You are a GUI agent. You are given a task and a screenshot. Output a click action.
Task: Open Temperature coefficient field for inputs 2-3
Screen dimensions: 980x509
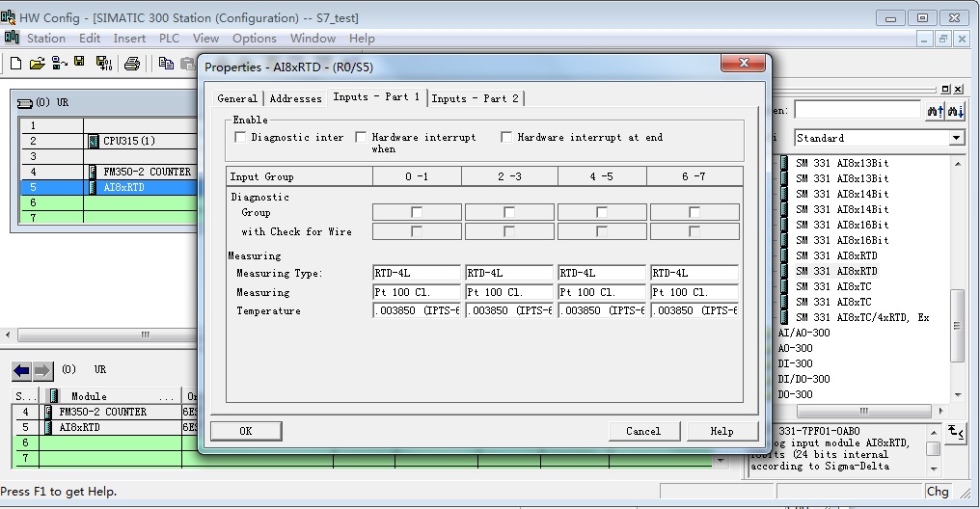(x=509, y=310)
